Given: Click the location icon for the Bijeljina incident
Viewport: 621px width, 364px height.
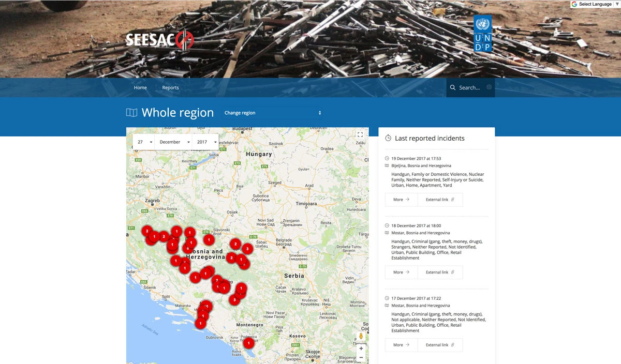Looking at the screenshot, I should coord(387,165).
